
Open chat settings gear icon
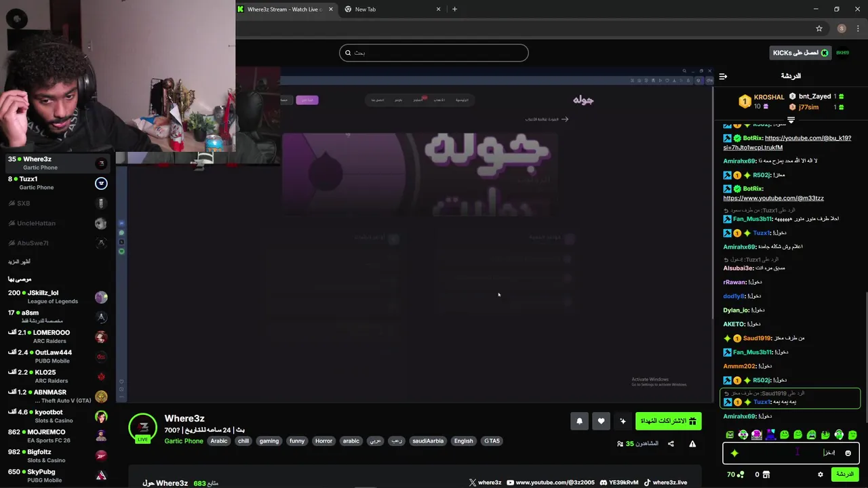click(x=820, y=474)
